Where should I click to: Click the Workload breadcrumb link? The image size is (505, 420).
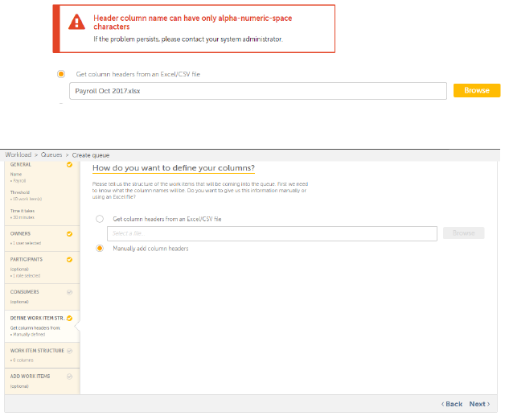[x=18, y=154]
